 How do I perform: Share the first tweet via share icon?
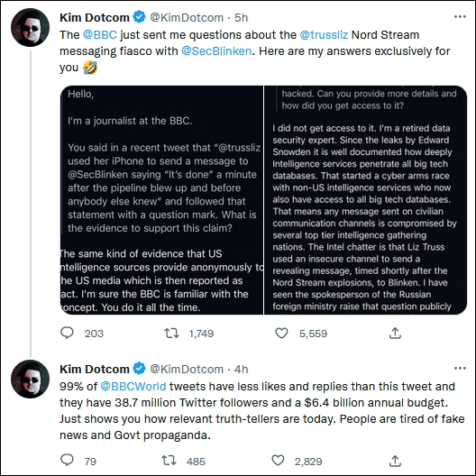395,333
